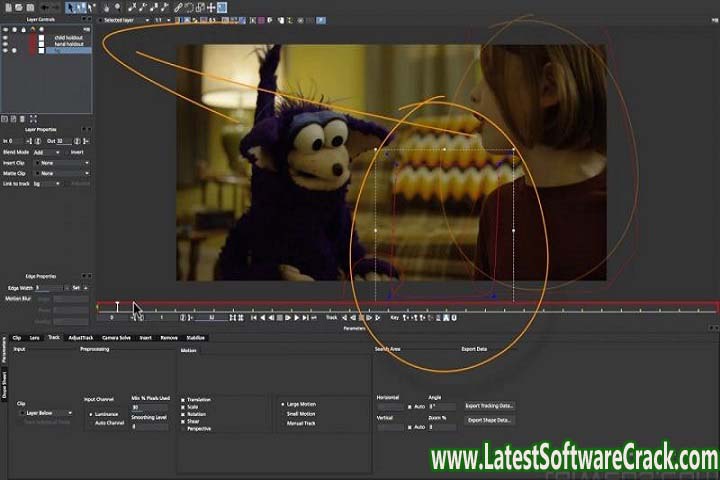Screen dimensions: 720x480
Task: Select the Create Bezier-Spline layer tool
Action: (154, 7)
